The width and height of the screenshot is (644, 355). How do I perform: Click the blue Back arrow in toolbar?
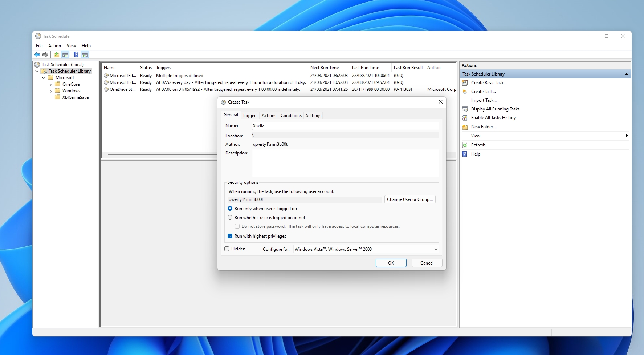(37, 55)
